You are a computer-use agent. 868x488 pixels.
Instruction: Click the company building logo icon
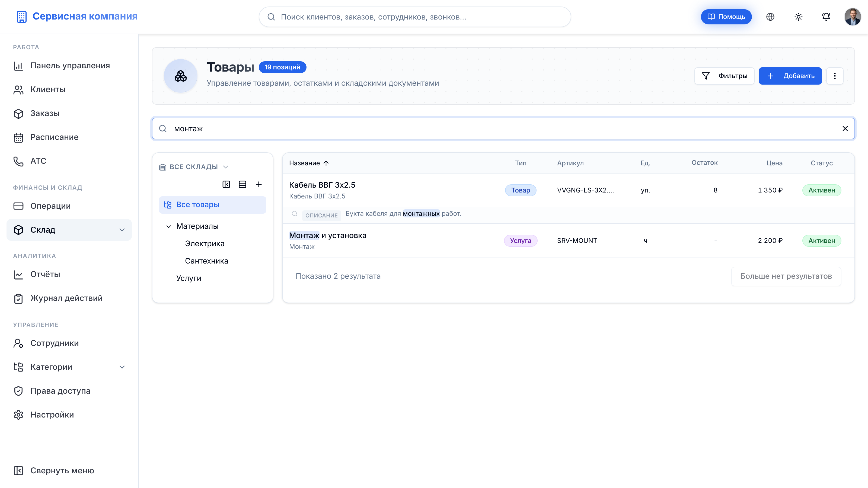[x=22, y=17]
